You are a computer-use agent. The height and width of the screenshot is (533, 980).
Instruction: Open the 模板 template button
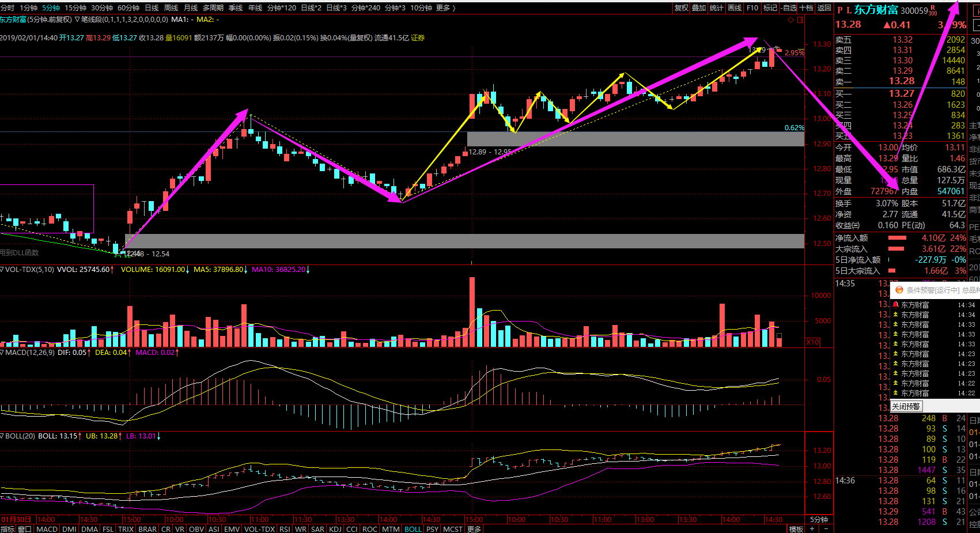796,529
